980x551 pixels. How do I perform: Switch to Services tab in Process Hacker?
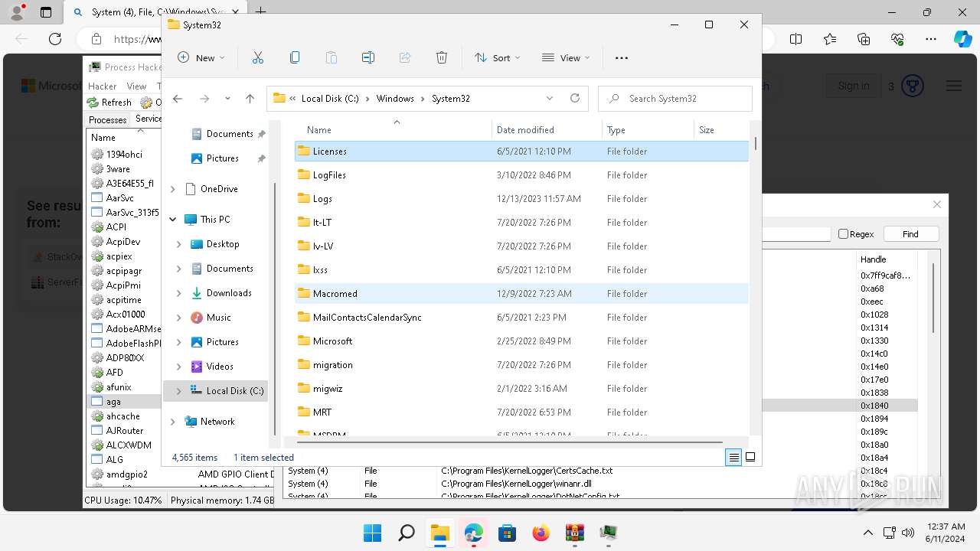[x=147, y=119]
